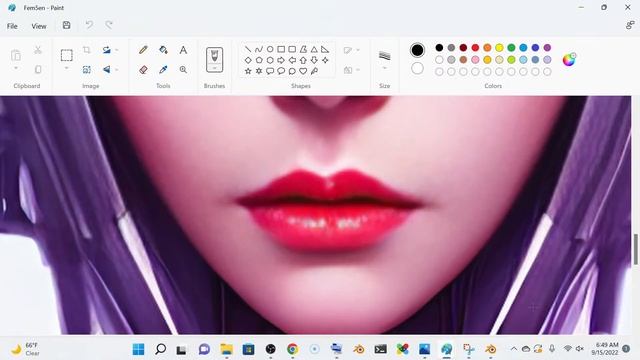Select Color 2 white background circle
Screen dimensions: 640x360
pos(417,68)
